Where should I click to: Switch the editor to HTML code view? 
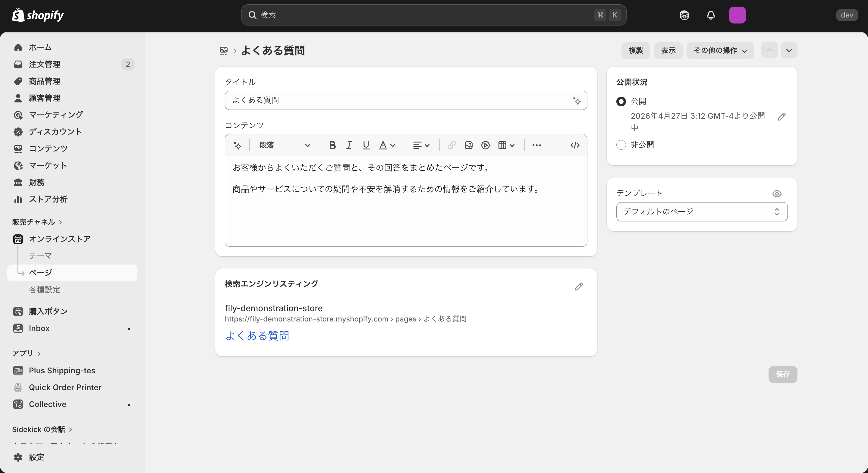574,145
